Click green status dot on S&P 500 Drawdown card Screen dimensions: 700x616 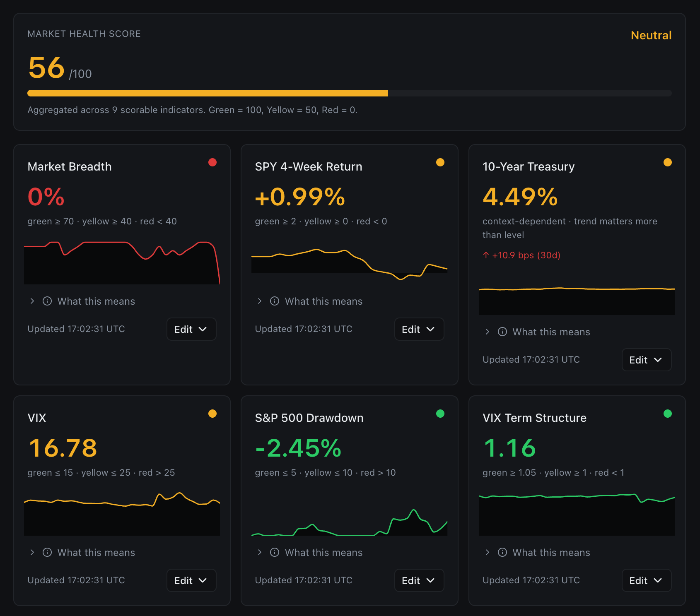pos(440,414)
